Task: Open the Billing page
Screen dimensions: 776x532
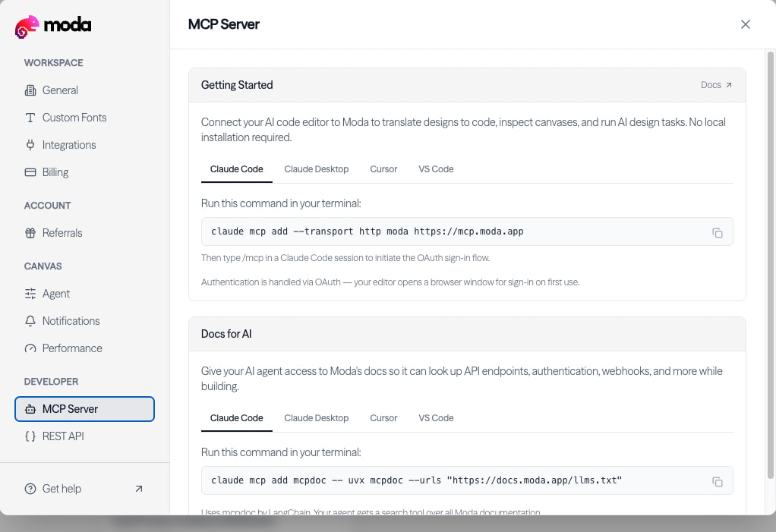Action: [x=84, y=172]
